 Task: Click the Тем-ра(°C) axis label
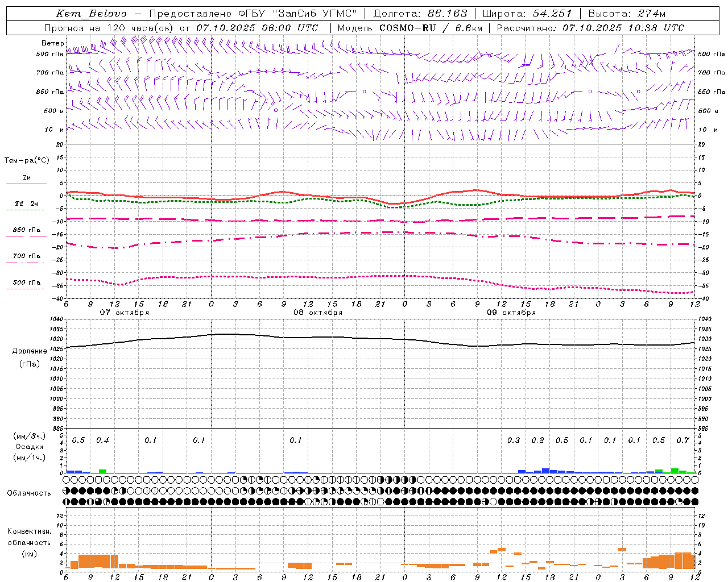pos(27,161)
